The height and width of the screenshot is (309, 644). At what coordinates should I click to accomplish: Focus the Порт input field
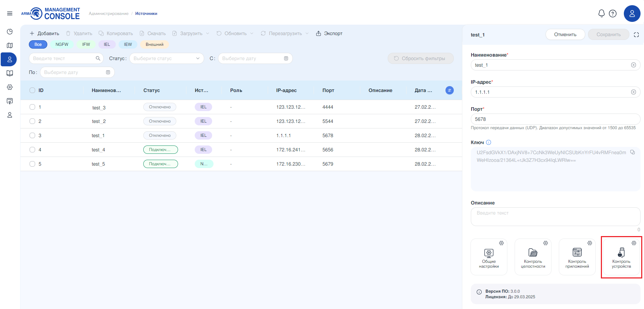click(555, 119)
